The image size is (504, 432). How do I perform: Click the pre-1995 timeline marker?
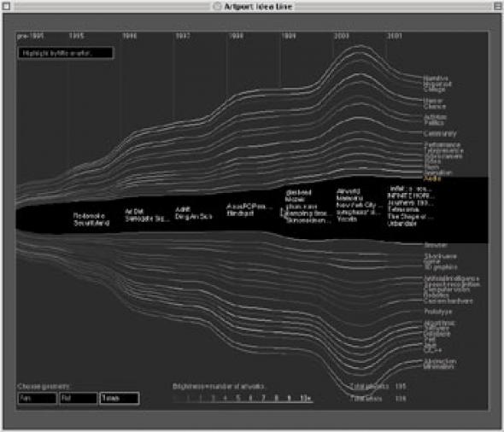point(30,36)
